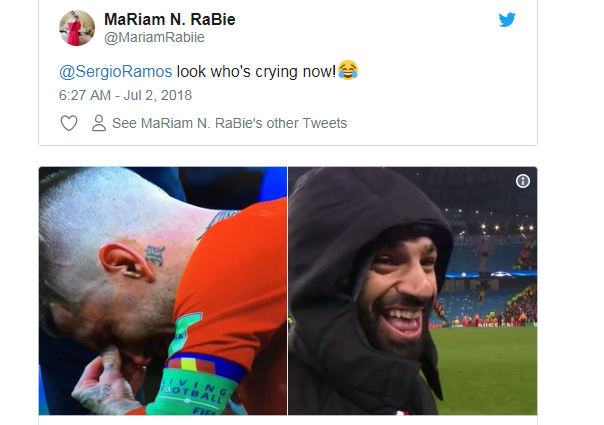The width and height of the screenshot is (604, 425).
Task: Open the @SergioRamos mention link
Action: coord(116,72)
